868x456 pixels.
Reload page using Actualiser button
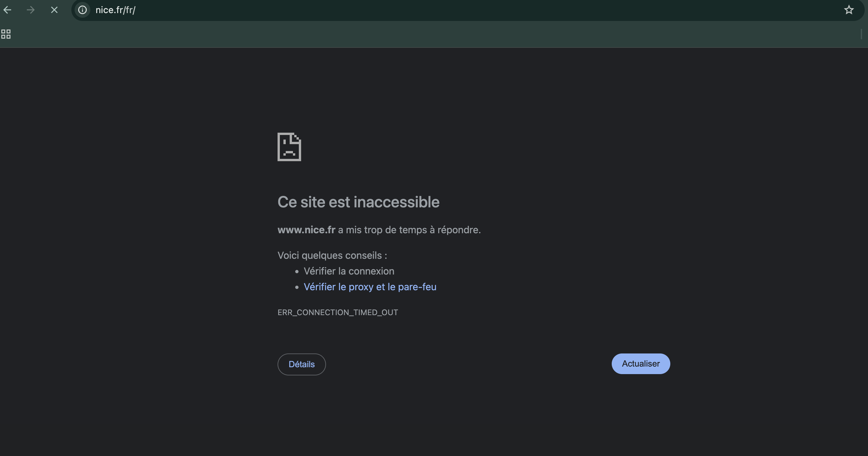click(x=641, y=364)
